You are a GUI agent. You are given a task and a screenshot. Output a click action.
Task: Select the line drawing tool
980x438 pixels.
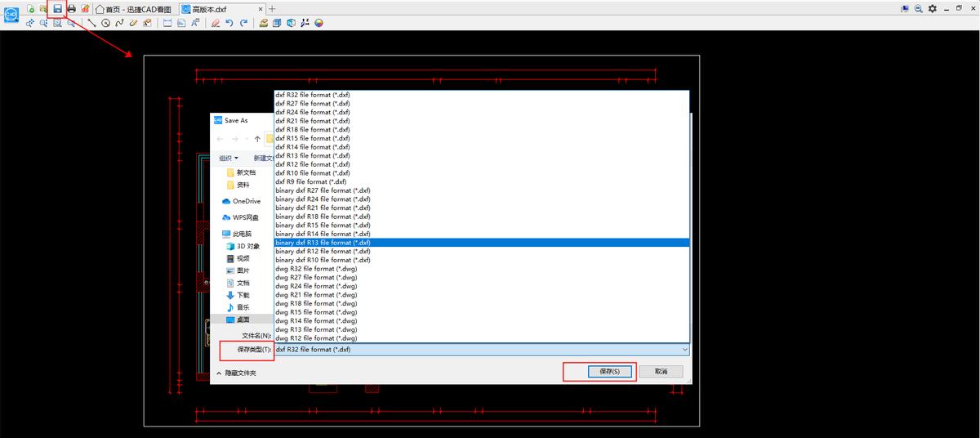(x=92, y=23)
